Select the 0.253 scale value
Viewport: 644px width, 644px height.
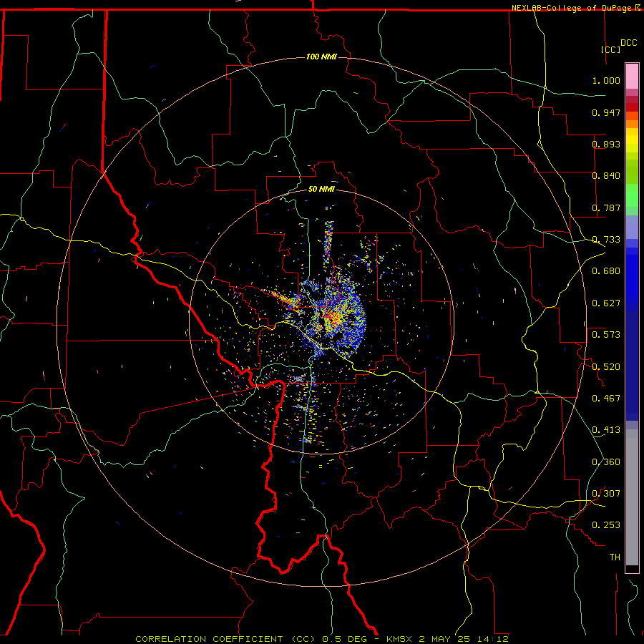click(606, 525)
